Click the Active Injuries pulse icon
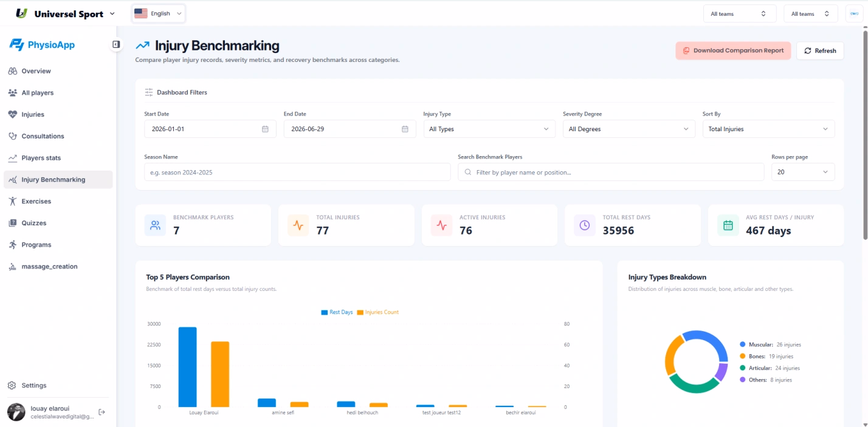Image resolution: width=868 pixels, height=427 pixels. pyautogui.click(x=442, y=225)
